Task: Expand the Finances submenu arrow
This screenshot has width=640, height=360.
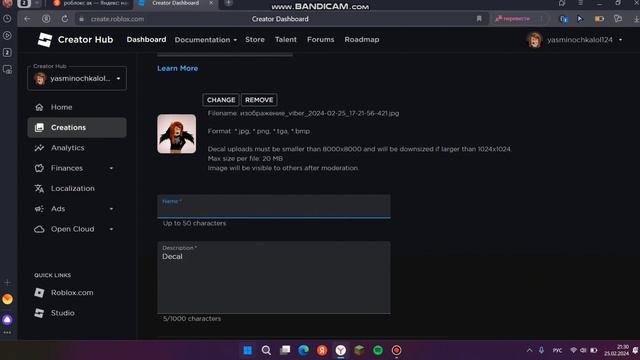Action: (x=111, y=168)
